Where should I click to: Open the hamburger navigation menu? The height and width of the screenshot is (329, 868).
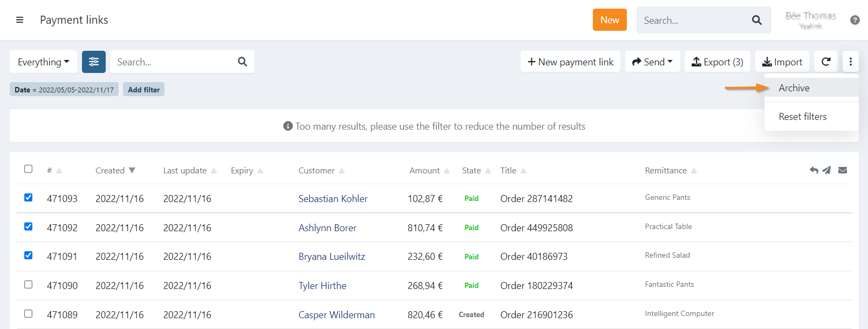coord(20,20)
